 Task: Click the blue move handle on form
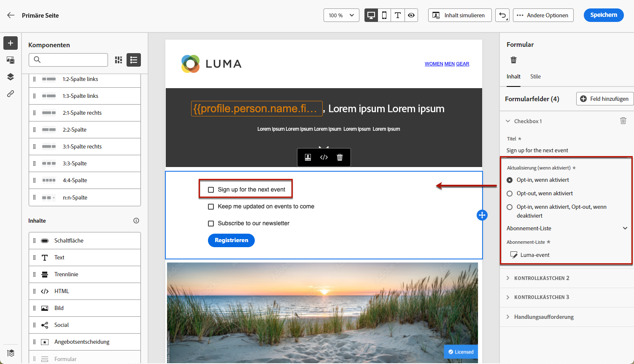point(482,215)
